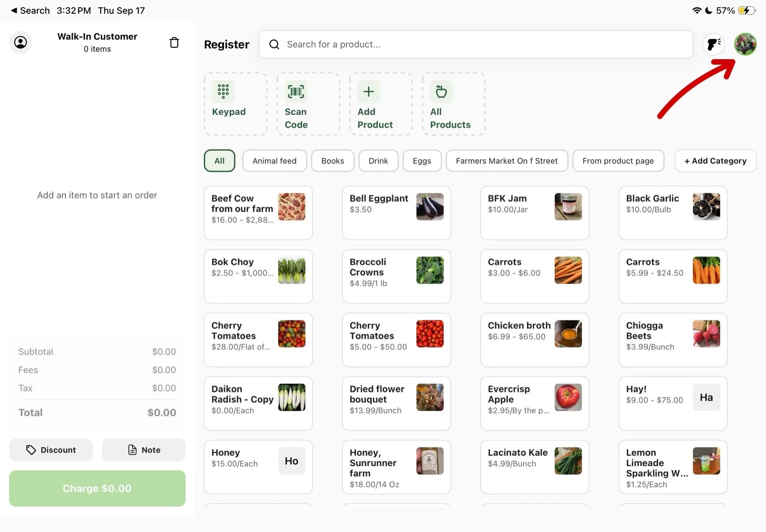766x532 pixels.
Task: Filter by Eggs category
Action: 422,161
